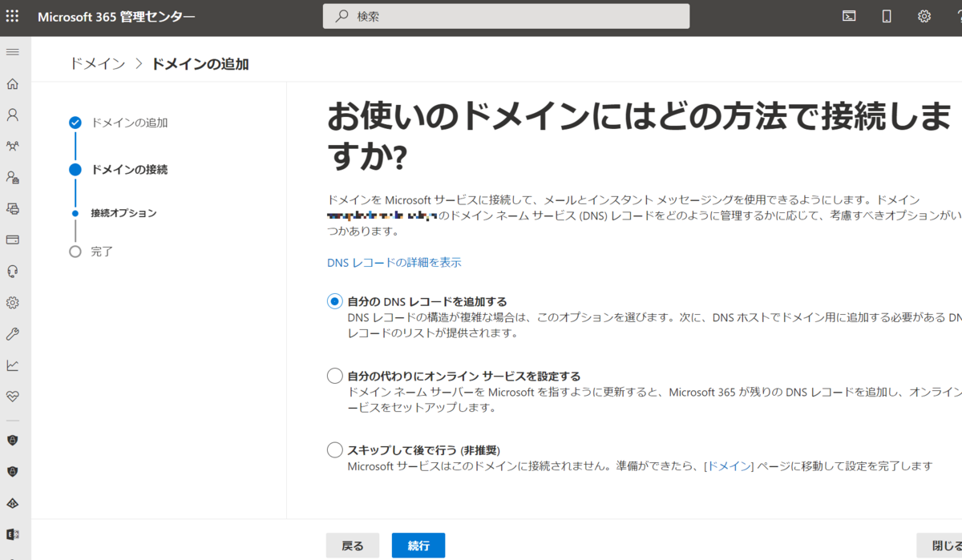Click the blue 続行 button
The image size is (962, 560).
(418, 546)
